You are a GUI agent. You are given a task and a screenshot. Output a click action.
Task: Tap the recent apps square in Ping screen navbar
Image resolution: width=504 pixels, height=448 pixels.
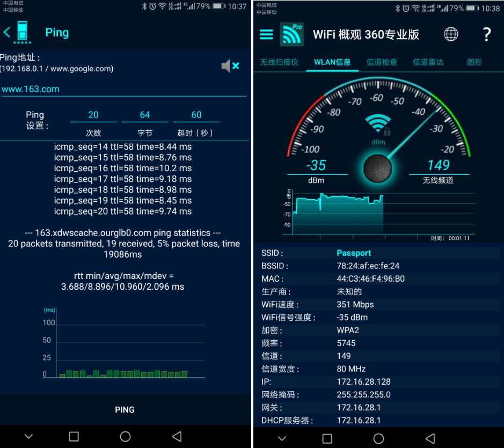click(74, 436)
